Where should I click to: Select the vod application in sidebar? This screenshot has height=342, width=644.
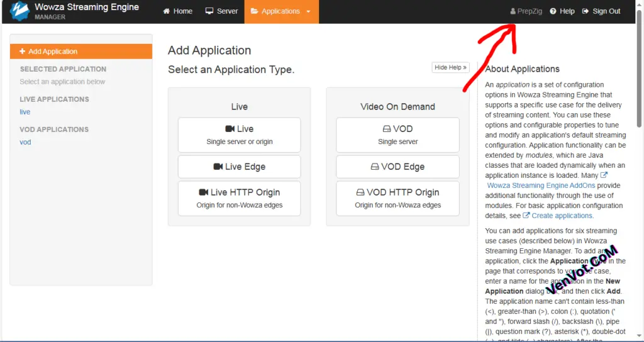point(25,142)
